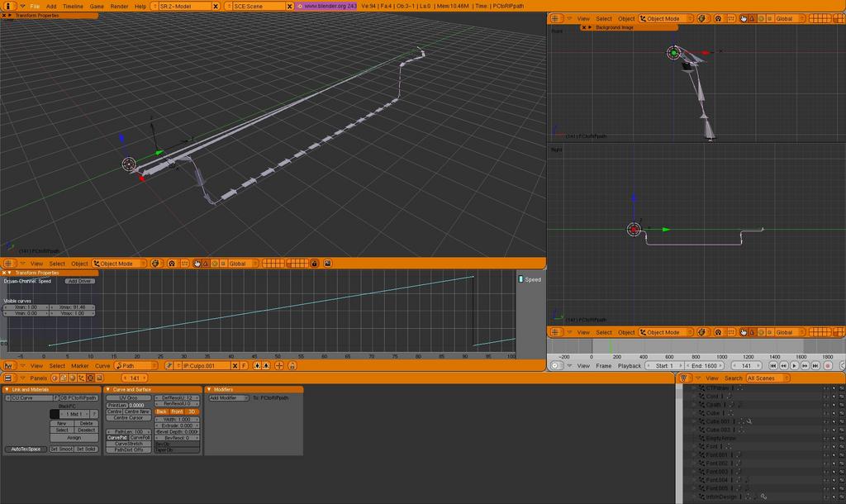Click the red record button in Timeline
Screen dimensions: 846x504
tap(828, 366)
